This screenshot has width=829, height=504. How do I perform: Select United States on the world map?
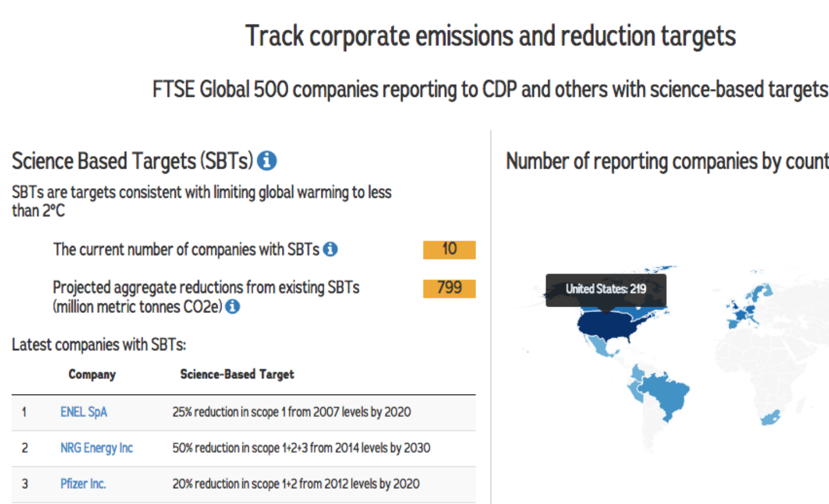click(609, 326)
